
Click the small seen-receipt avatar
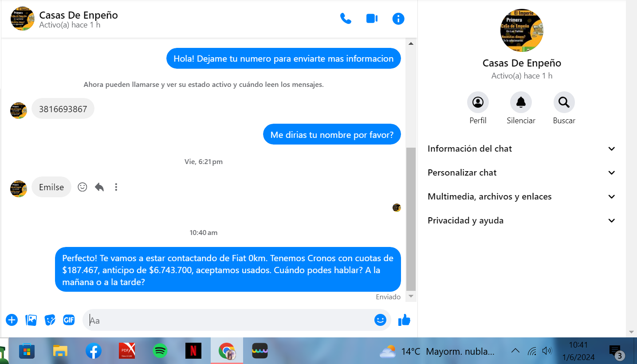pos(397,207)
